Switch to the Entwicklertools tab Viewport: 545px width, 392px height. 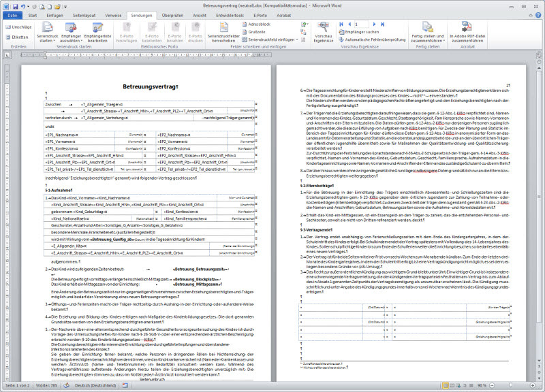pos(230,15)
